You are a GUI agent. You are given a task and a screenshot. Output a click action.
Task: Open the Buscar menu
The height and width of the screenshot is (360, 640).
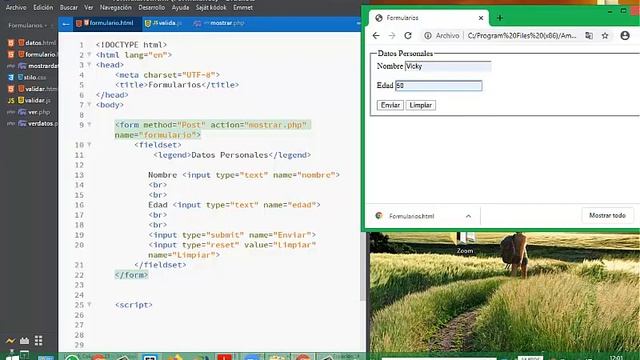point(69,7)
